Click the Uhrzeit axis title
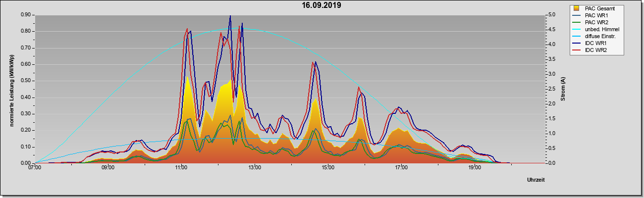This screenshot has width=644, height=198. [536, 180]
